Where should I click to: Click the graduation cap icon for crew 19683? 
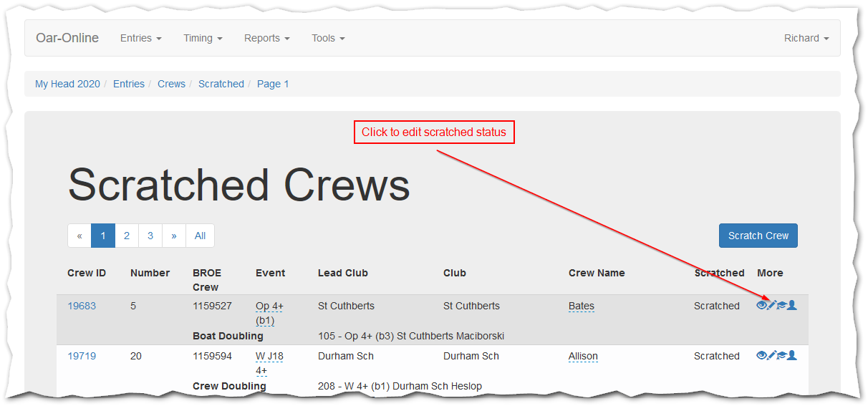781,306
